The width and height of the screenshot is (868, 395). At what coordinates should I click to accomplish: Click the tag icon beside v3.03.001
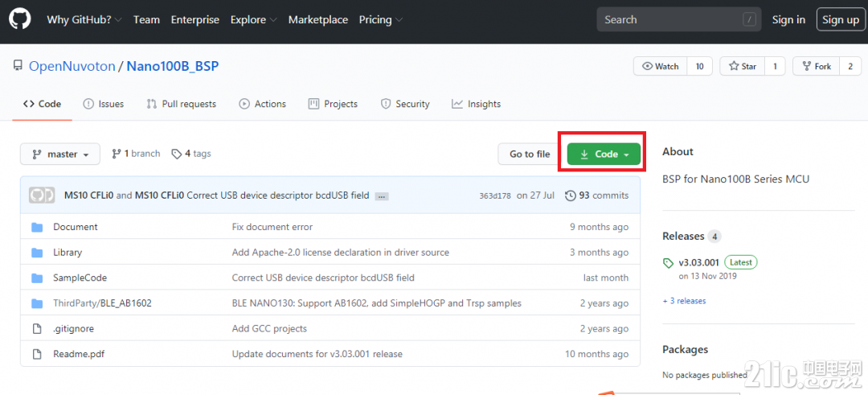(668, 262)
